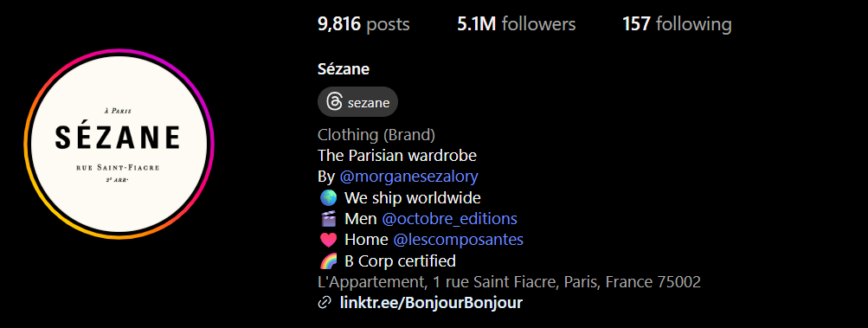Image resolution: width=868 pixels, height=328 pixels.
Task: Open the @octobre_editions profile link
Action: (x=449, y=219)
